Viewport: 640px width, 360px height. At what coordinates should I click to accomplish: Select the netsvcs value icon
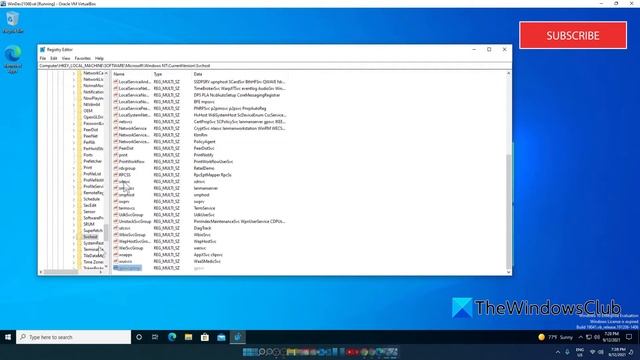(116, 122)
